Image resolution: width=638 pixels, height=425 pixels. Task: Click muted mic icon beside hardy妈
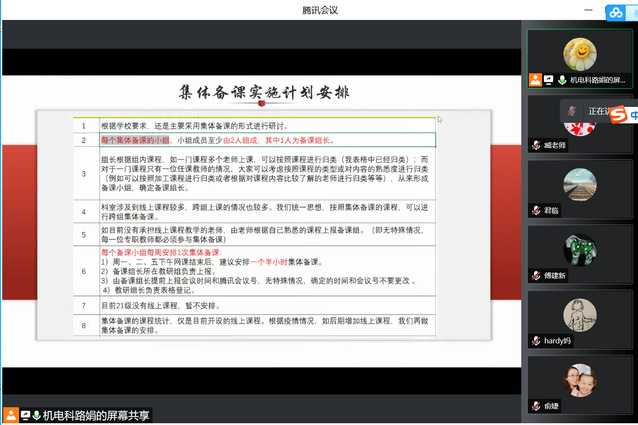coord(536,340)
